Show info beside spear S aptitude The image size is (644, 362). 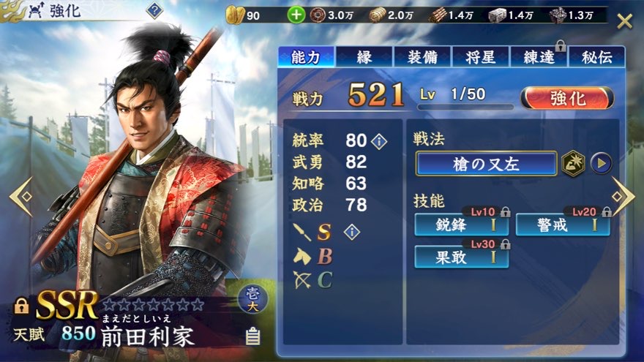(352, 232)
